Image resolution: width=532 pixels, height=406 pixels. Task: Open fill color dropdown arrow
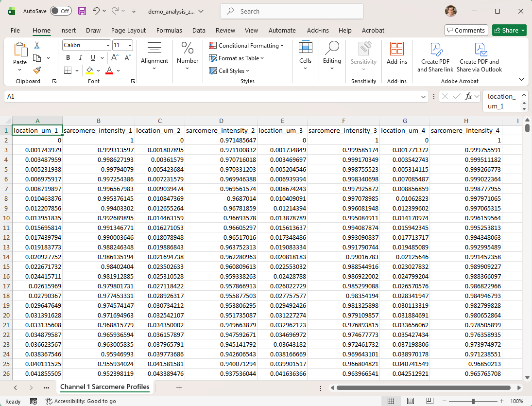tap(99, 71)
